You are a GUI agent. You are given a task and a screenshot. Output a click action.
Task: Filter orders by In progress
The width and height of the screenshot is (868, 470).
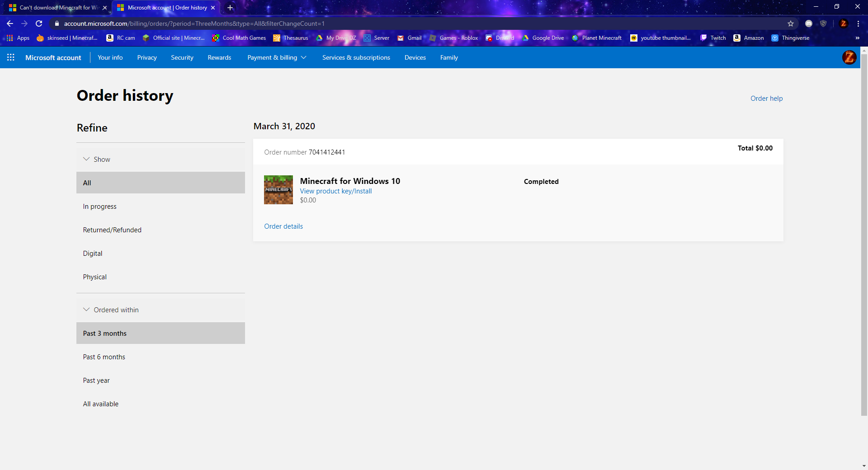pyautogui.click(x=160, y=207)
